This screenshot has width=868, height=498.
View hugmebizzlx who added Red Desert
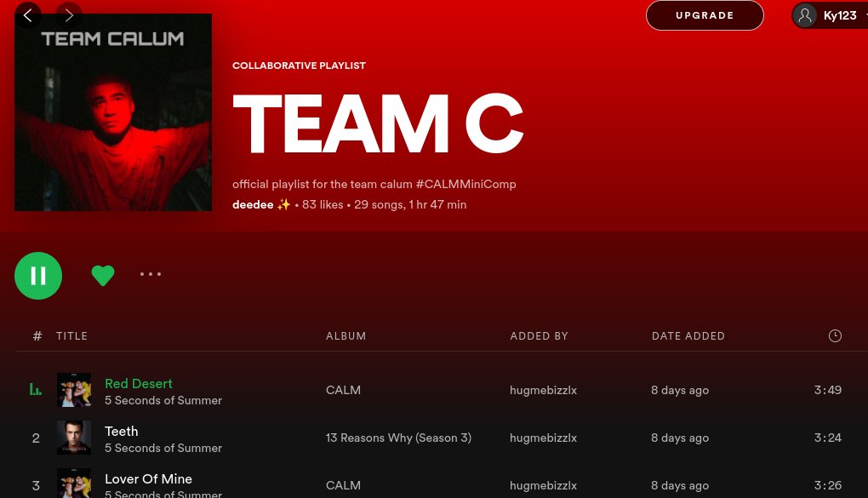click(x=543, y=390)
